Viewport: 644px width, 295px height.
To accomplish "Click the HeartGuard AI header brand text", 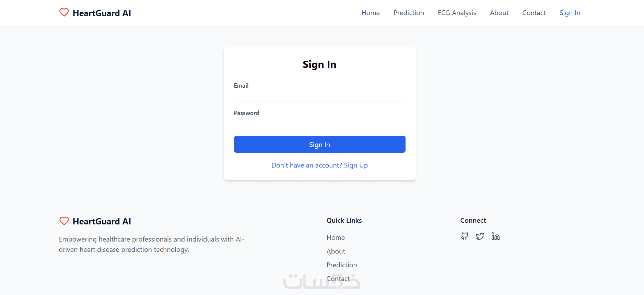I will pyautogui.click(x=102, y=13).
